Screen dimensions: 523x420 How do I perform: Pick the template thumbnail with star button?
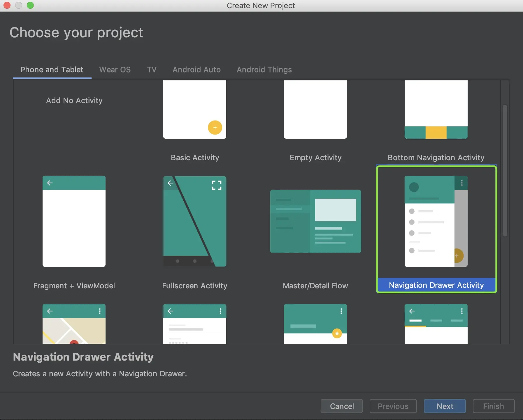tap(315, 324)
